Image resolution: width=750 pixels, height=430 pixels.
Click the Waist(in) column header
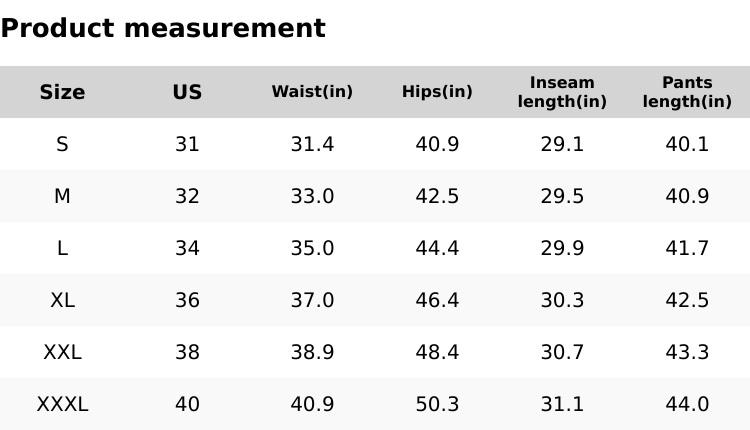click(x=312, y=92)
